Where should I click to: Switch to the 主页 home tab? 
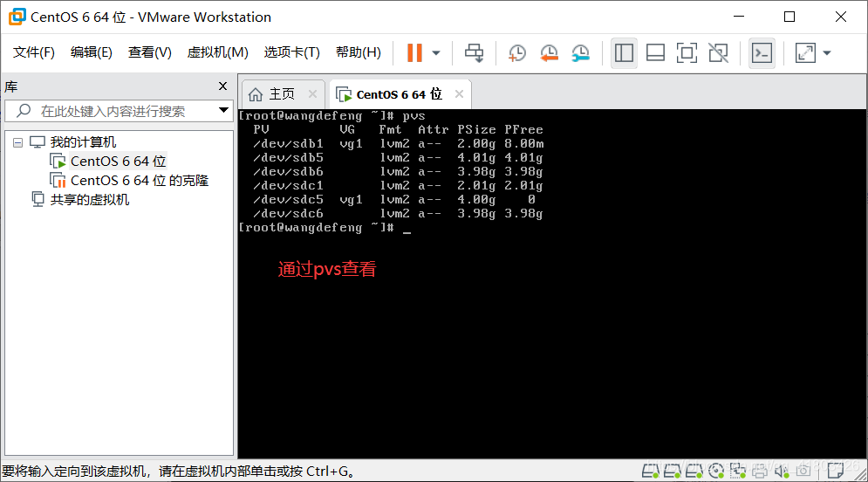[x=282, y=94]
